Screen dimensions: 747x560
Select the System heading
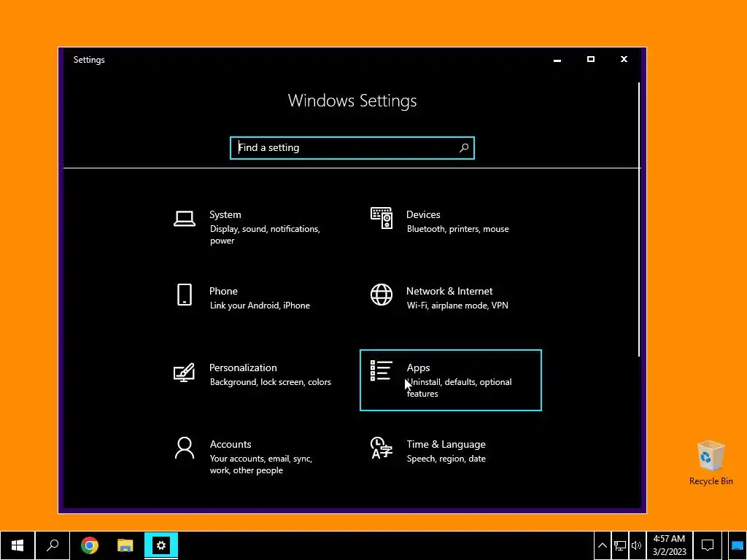click(225, 214)
